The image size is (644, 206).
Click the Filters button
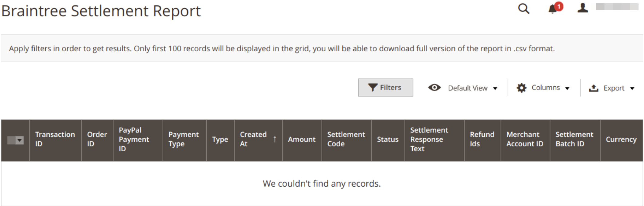tap(386, 88)
